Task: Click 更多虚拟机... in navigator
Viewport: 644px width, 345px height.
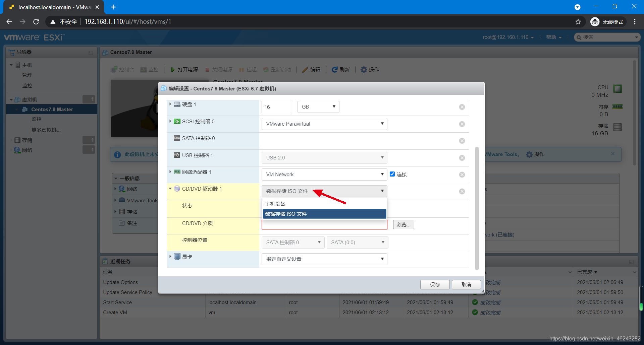Action: coord(46,130)
